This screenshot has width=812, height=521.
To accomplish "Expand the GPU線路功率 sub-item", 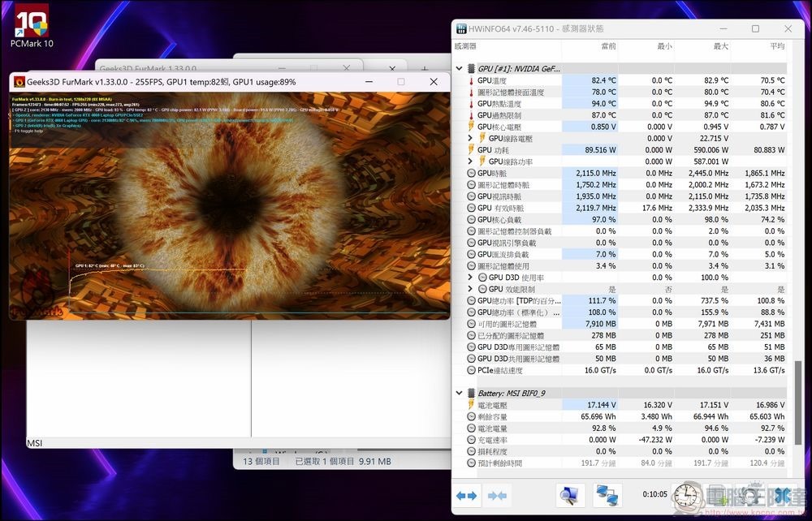I will (471, 161).
